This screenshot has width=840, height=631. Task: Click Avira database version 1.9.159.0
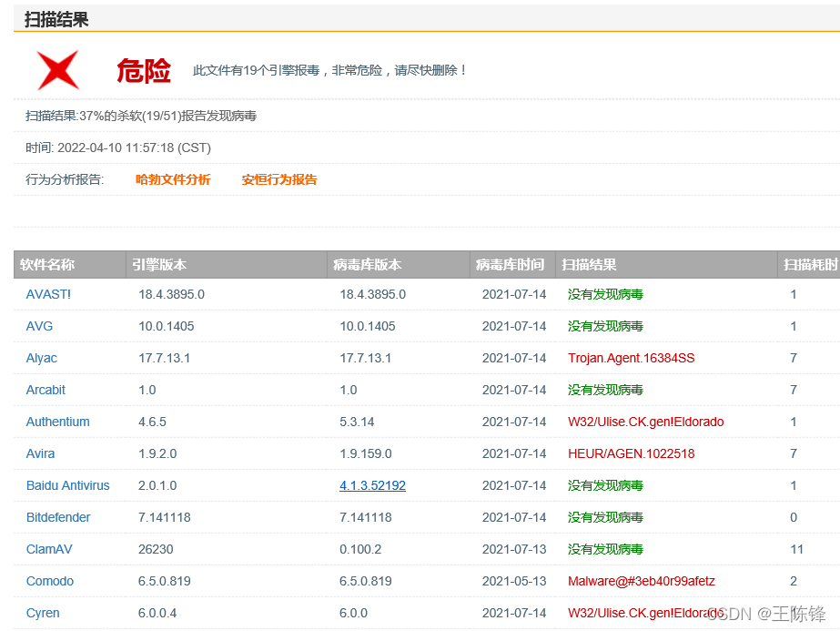365,453
